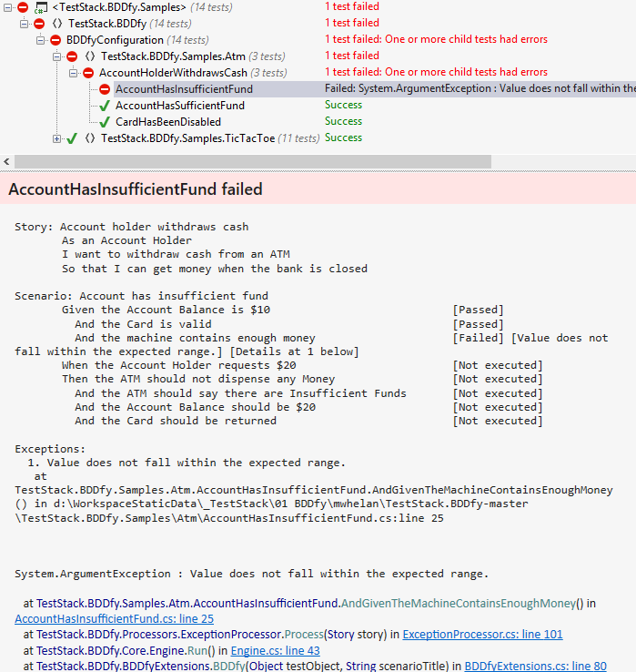The height and width of the screenshot is (672, 636).
Task: Click the green check of Samples.TicTacToe
Action: click(72, 138)
